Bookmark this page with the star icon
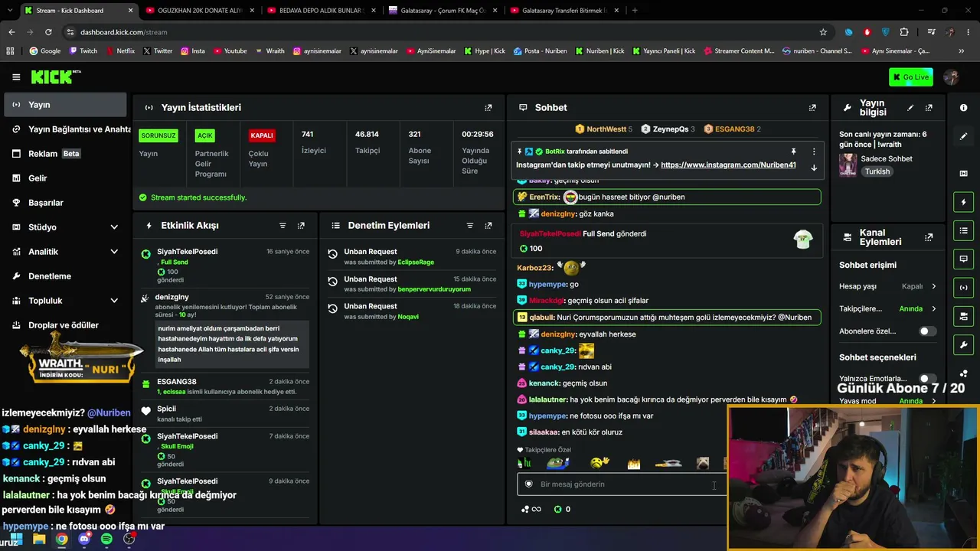This screenshot has width=980, height=551. 823,32
